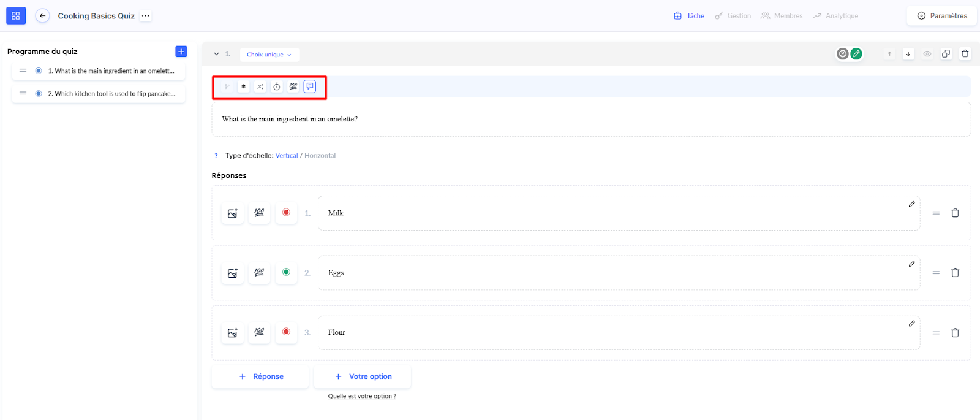This screenshot has height=420, width=980.
Task: Switch to the Gestion tab
Action: (x=733, y=16)
